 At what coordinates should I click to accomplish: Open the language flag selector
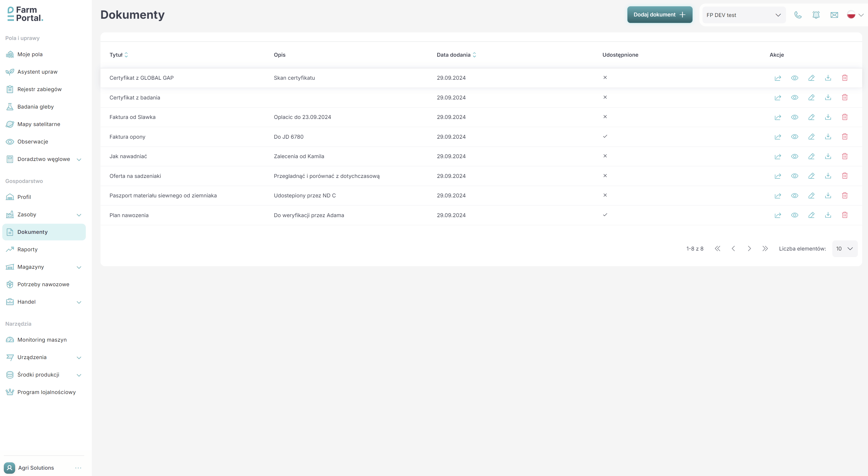tap(855, 15)
